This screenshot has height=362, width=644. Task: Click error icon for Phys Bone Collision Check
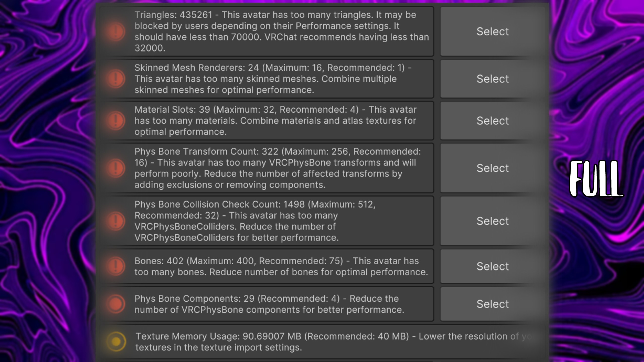click(x=116, y=221)
